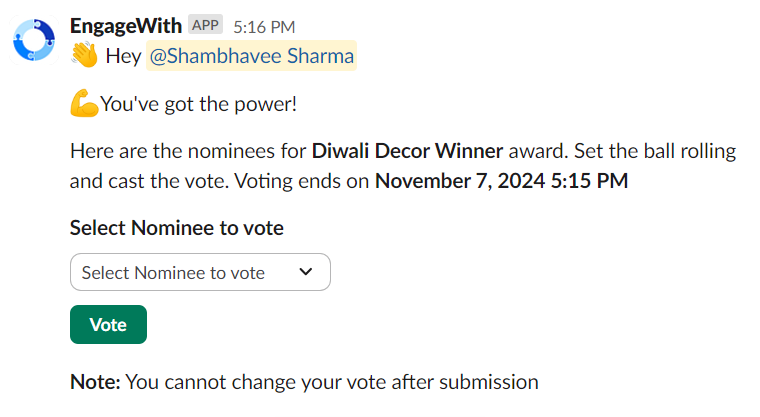This screenshot has height=417, width=760.
Task: Expand nominee list via the chevron arrow
Action: 306,272
